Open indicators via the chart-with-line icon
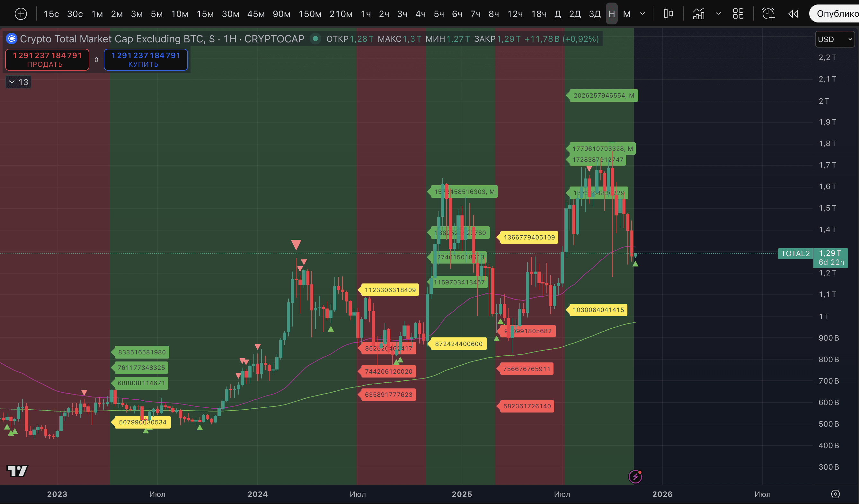This screenshot has height=504, width=859. coord(698,13)
